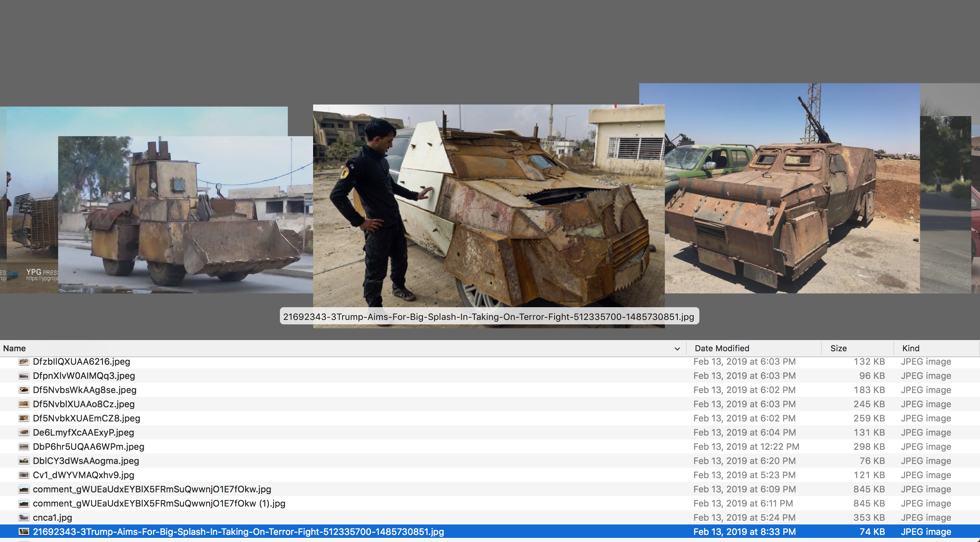This screenshot has height=542, width=980.
Task: Click the file icon of Df5NvbsWkAAg8se.jpeg
Action: click(24, 390)
